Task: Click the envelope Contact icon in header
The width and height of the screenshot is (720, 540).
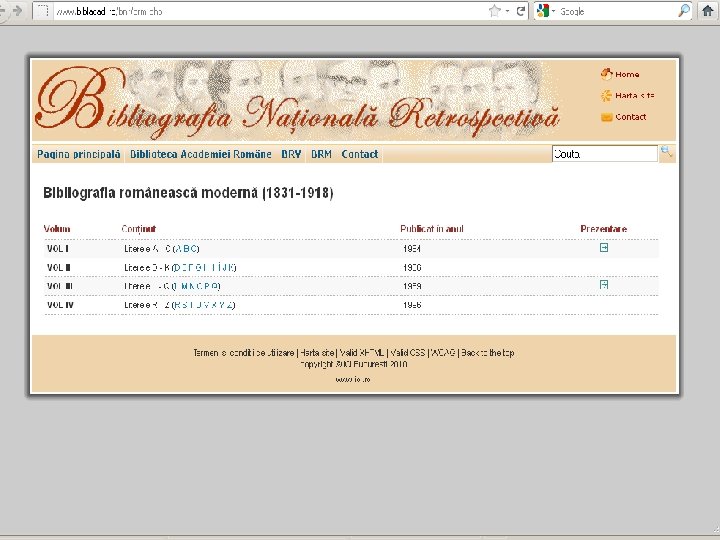Action: [x=607, y=117]
